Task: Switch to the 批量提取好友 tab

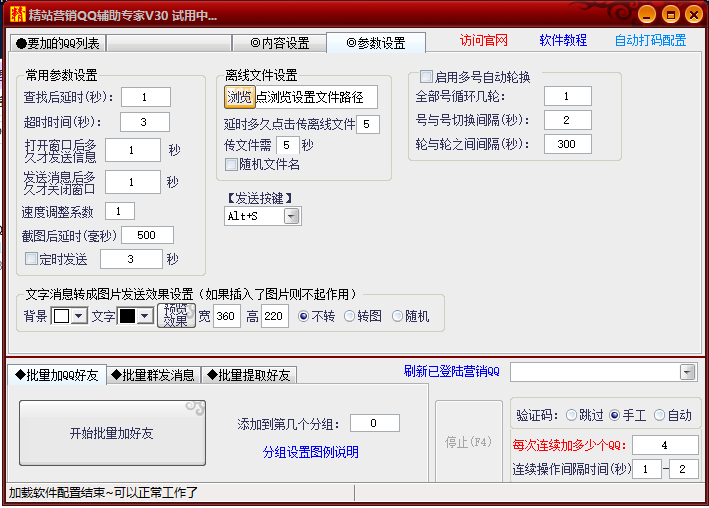Action: pos(249,375)
